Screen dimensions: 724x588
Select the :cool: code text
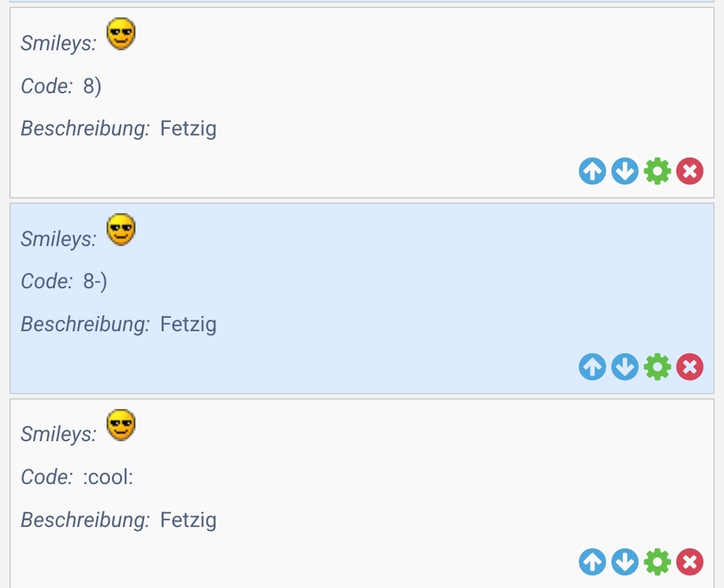click(x=109, y=477)
